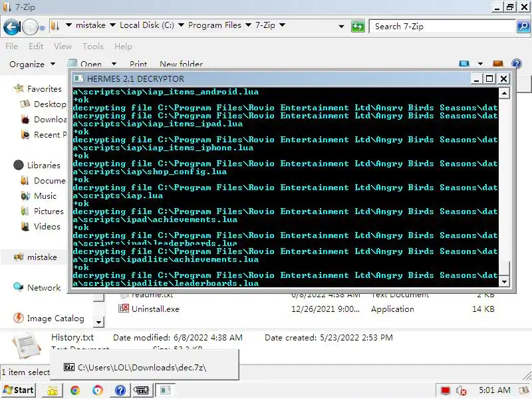Click into the Search 7-Zip field

(442, 26)
